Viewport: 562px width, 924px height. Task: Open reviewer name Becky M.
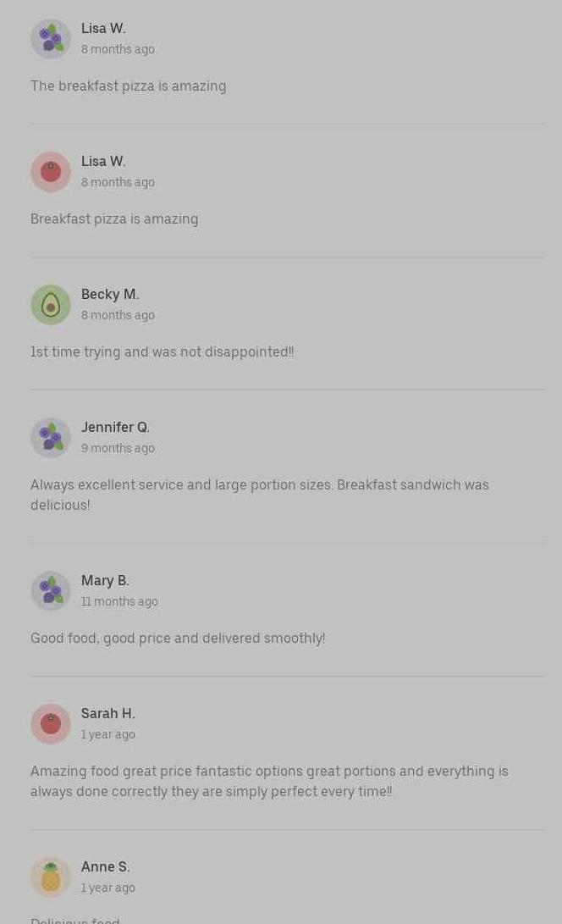(x=110, y=294)
